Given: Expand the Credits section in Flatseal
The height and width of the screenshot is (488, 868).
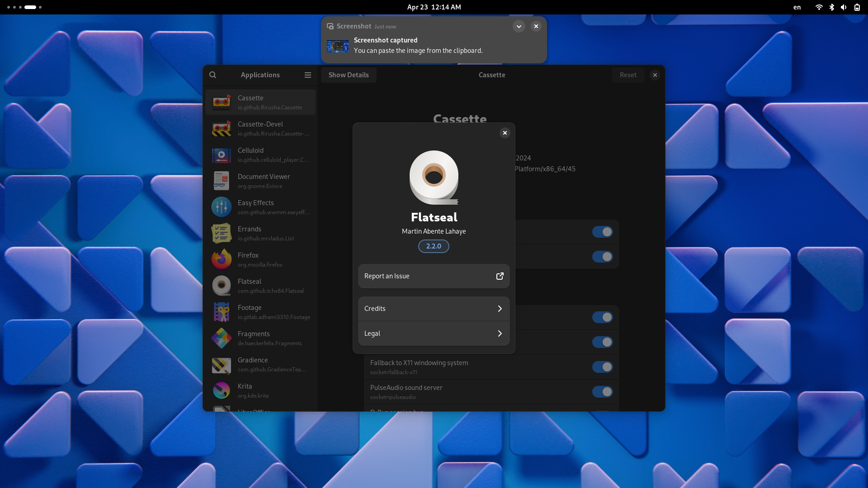Looking at the screenshot, I should pyautogui.click(x=434, y=308).
